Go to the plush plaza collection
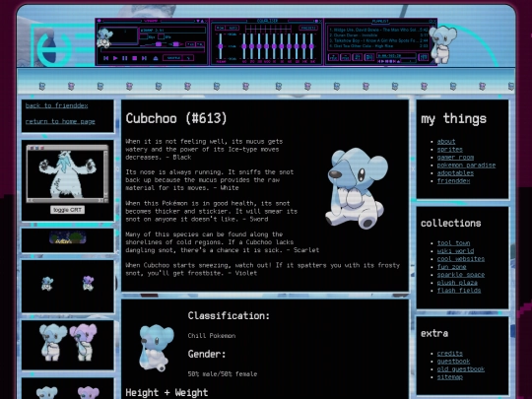This screenshot has height=399, width=532. tap(457, 283)
